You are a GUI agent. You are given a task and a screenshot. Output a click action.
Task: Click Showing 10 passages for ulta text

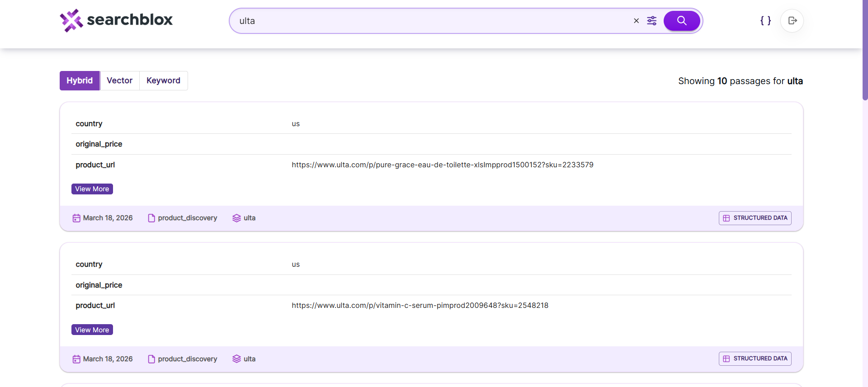click(x=741, y=81)
